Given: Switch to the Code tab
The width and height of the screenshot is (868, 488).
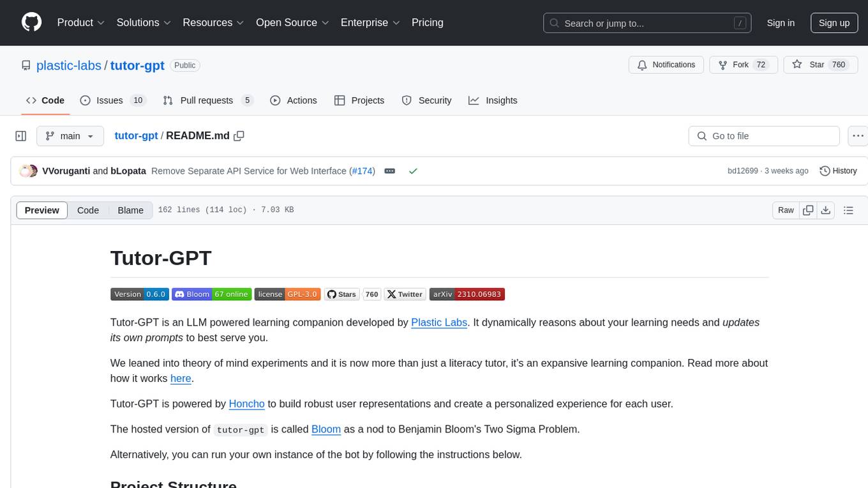Looking at the screenshot, I should 45,100.
